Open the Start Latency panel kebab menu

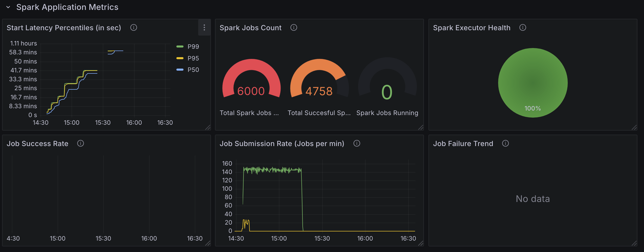coord(204,27)
